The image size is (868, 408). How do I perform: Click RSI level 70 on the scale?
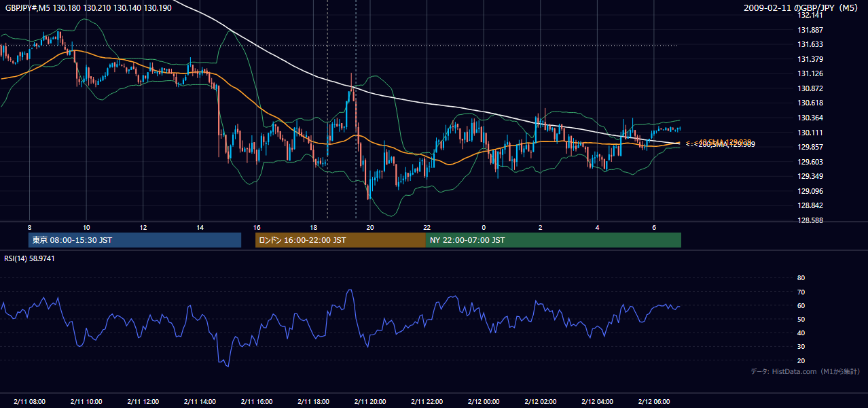coord(801,292)
